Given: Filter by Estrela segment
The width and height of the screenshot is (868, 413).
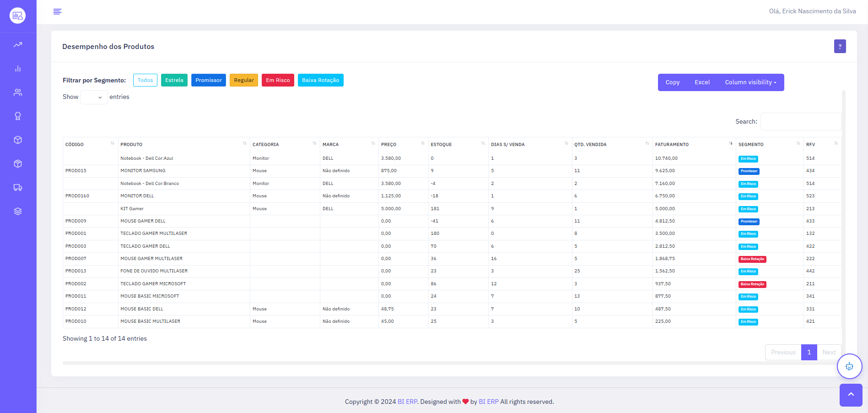Looking at the screenshot, I should pyautogui.click(x=174, y=80).
